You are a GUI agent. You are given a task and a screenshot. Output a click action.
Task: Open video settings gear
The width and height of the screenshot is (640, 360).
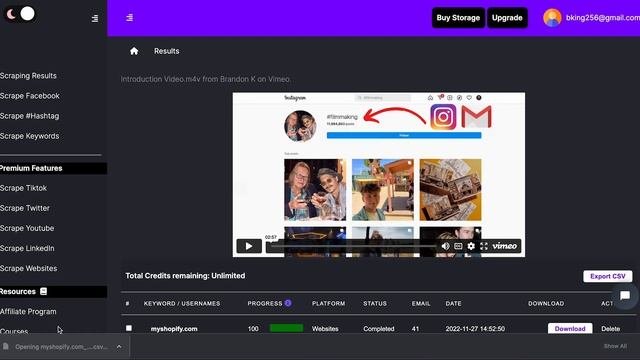click(x=471, y=246)
